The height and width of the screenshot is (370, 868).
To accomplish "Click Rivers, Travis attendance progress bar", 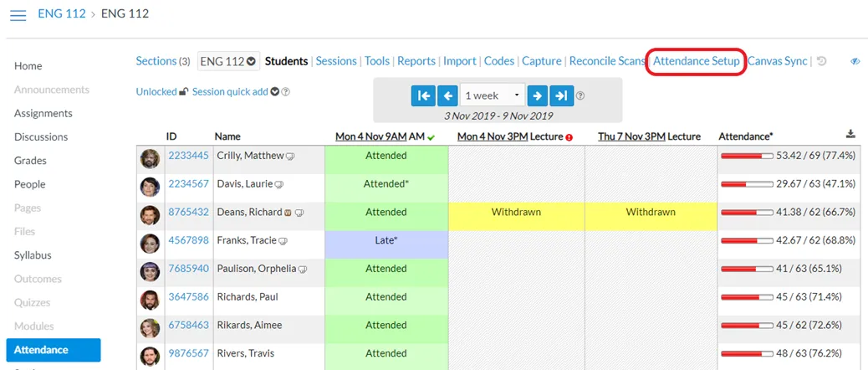I will (x=747, y=354).
